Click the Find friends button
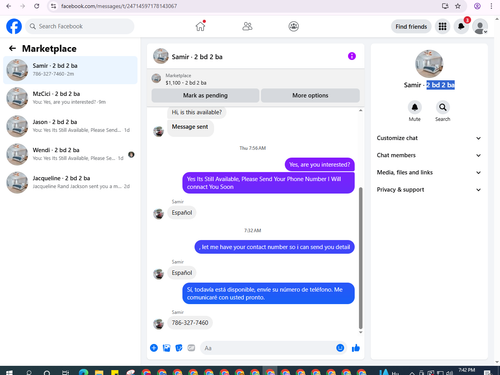Image resolution: width=500 pixels, height=375 pixels. coord(411,27)
